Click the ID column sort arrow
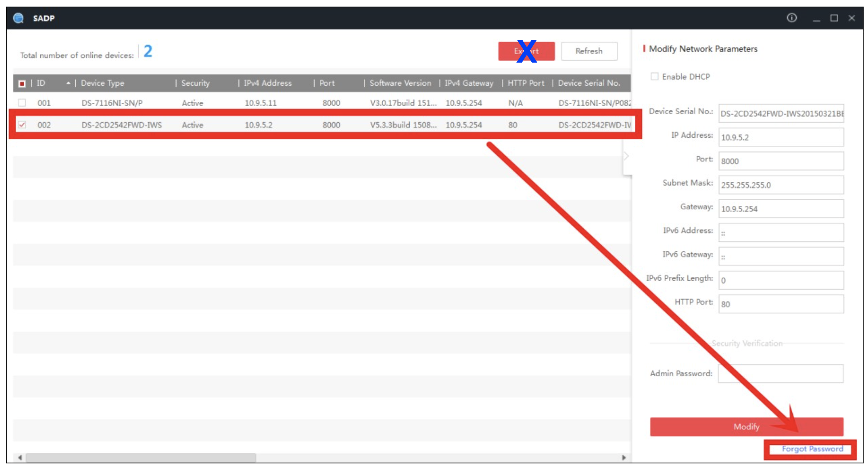 [x=68, y=83]
